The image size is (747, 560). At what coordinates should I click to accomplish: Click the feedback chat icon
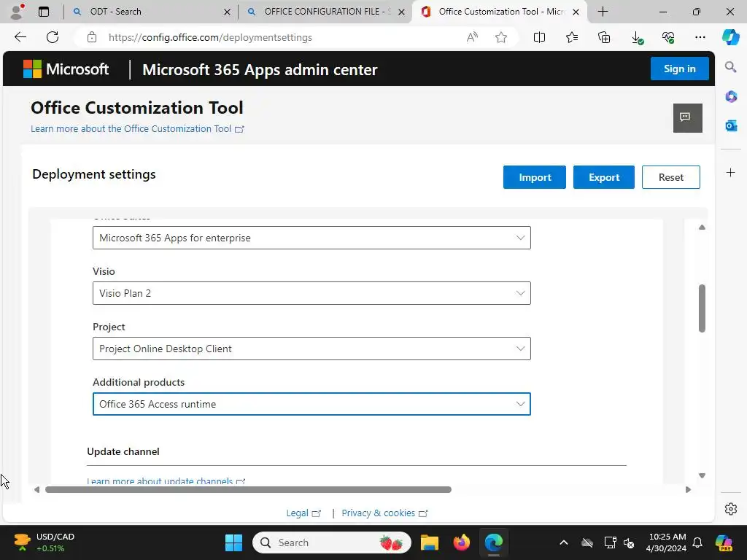[687, 117]
